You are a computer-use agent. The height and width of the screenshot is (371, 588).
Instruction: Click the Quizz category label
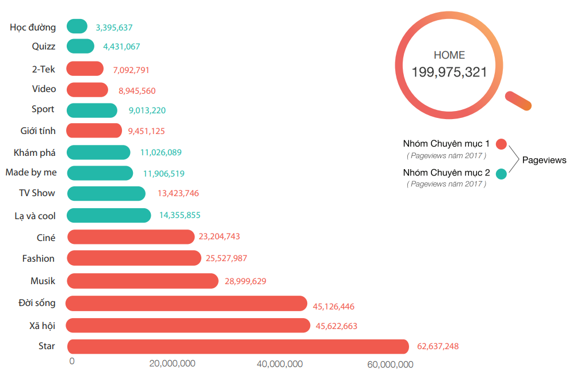pyautogui.click(x=44, y=47)
